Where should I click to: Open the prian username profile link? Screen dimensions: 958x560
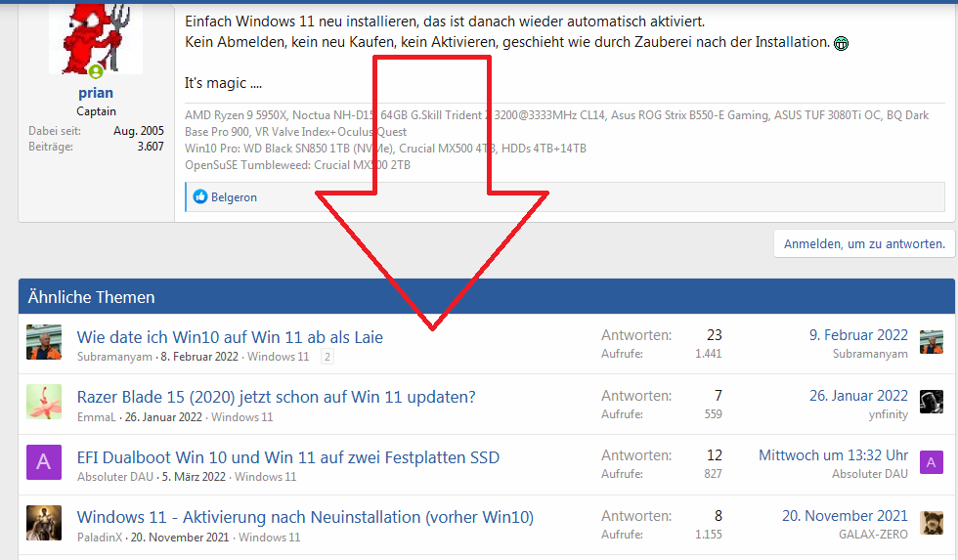96,93
